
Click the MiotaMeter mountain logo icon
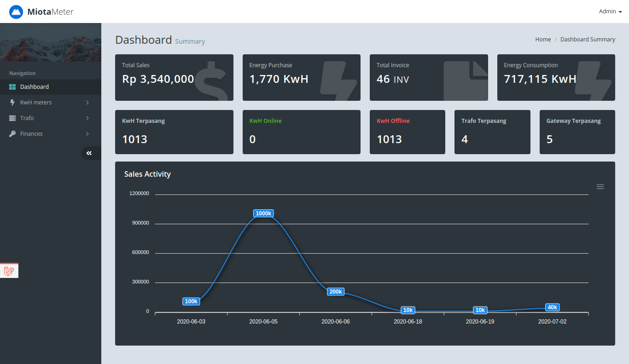[x=16, y=12]
